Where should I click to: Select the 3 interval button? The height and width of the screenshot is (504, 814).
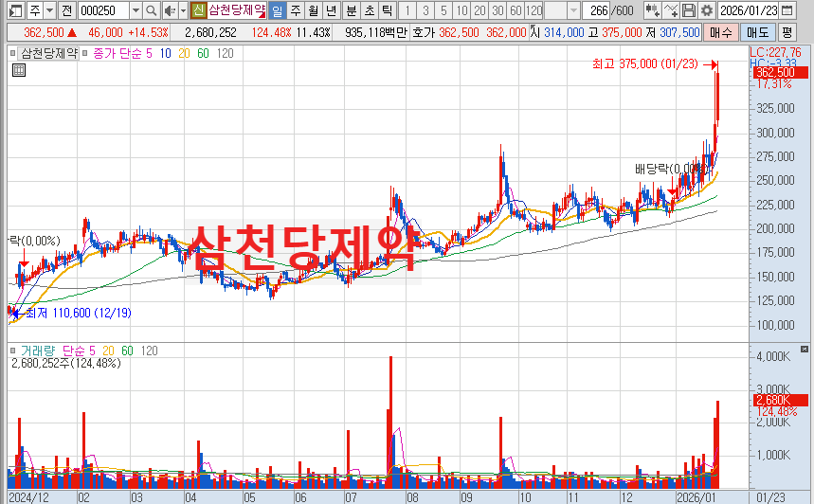pos(425,10)
